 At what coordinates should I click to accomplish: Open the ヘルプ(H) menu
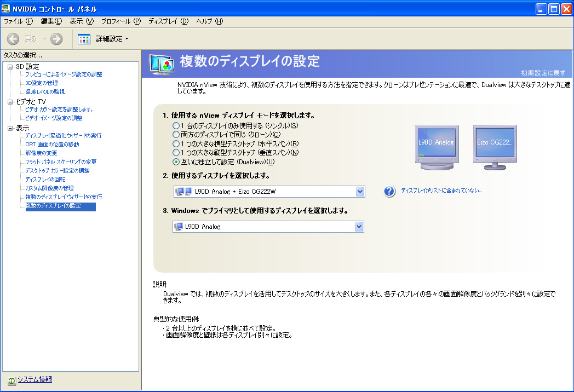(x=209, y=21)
